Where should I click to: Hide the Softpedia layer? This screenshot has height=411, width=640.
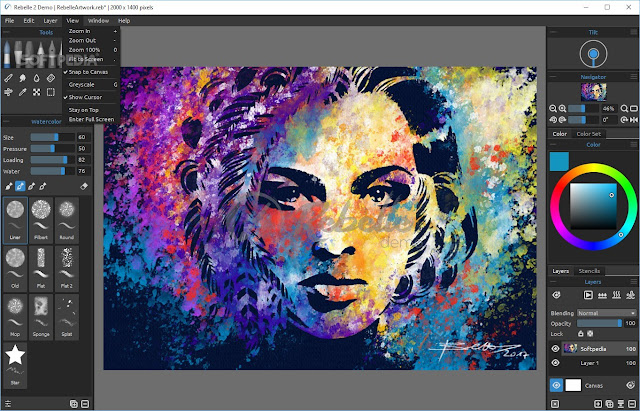(556, 348)
